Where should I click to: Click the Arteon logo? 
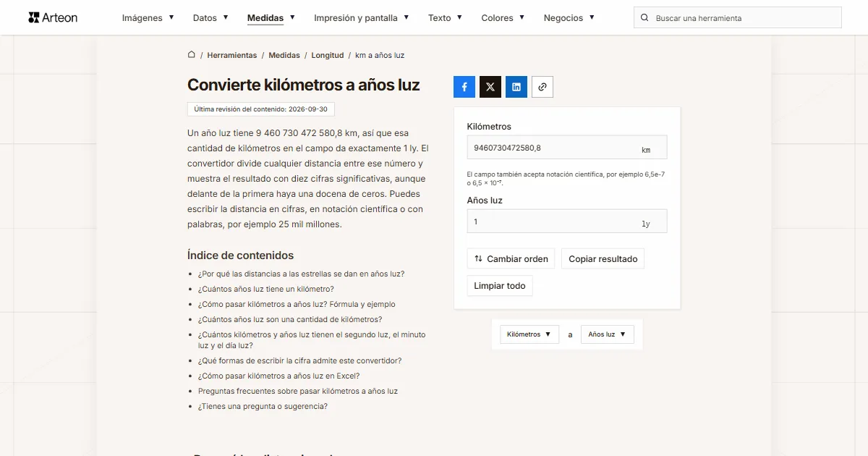click(53, 17)
